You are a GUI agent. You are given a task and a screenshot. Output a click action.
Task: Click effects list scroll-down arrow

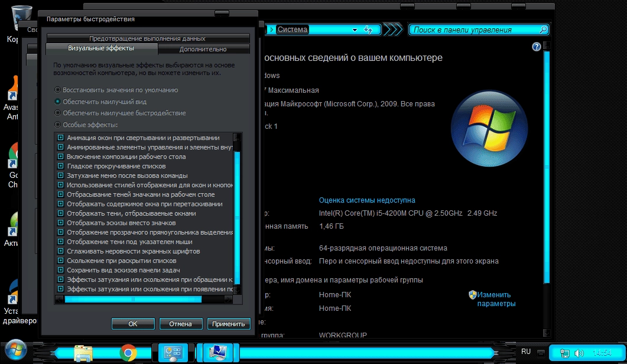237,290
